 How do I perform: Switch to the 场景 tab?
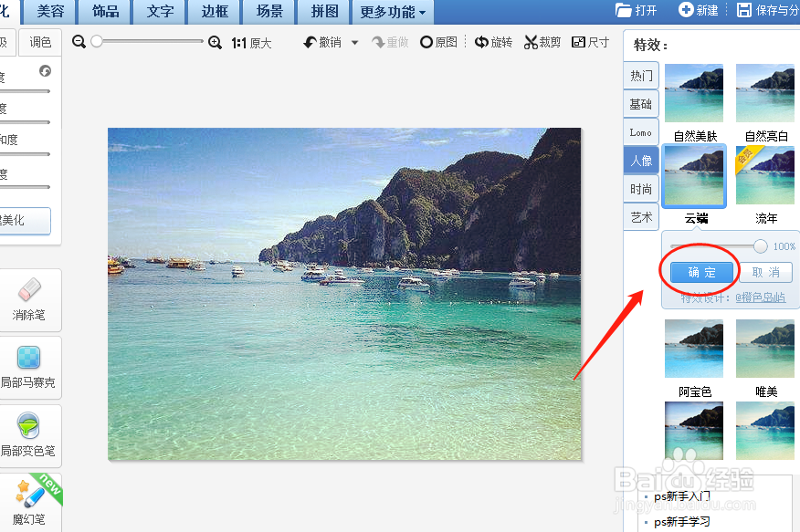click(x=269, y=12)
